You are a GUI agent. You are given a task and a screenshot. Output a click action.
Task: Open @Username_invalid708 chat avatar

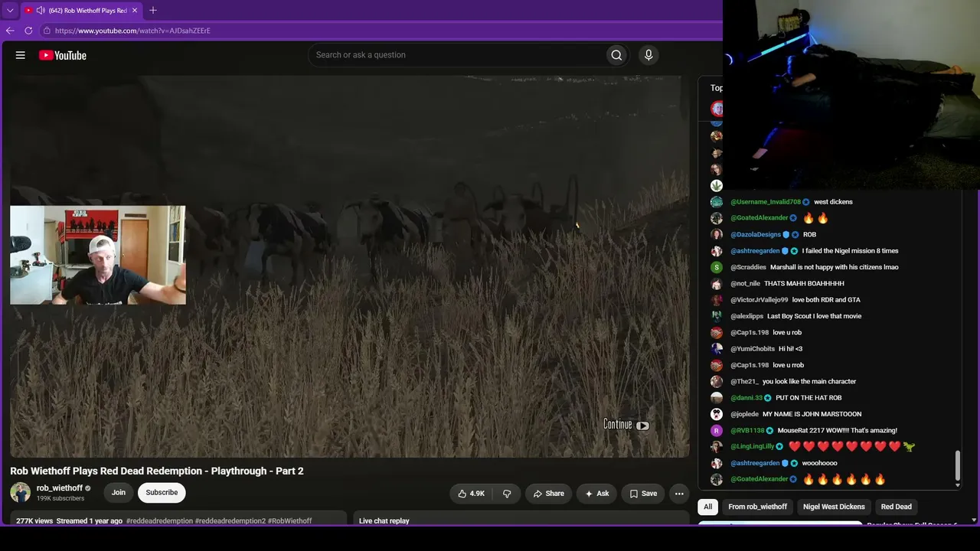coord(717,202)
